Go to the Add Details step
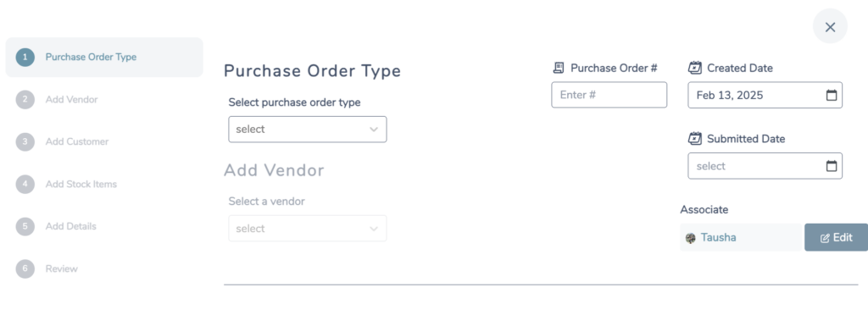This screenshot has height=321, width=868. tap(71, 226)
